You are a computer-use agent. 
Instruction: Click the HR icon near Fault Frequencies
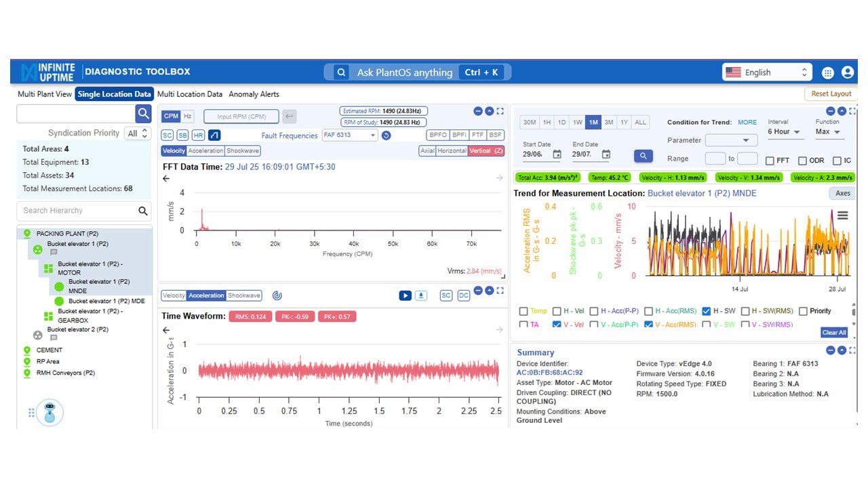click(x=198, y=136)
